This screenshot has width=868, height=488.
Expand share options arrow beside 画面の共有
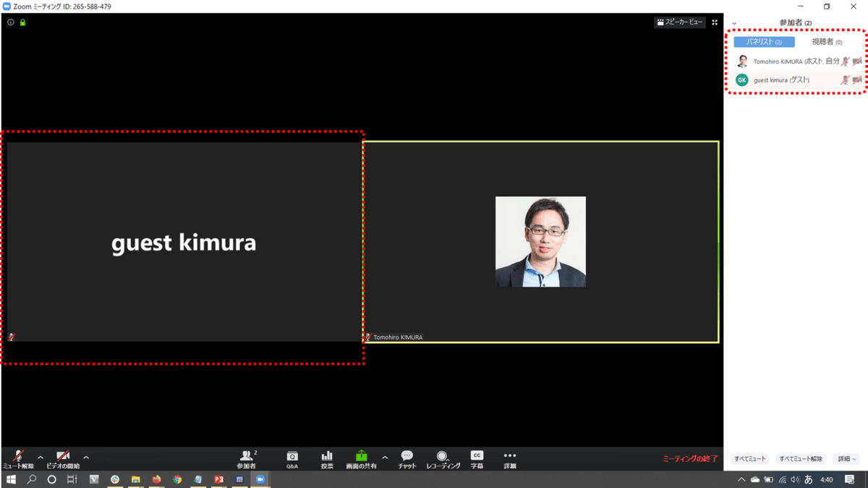click(x=385, y=458)
